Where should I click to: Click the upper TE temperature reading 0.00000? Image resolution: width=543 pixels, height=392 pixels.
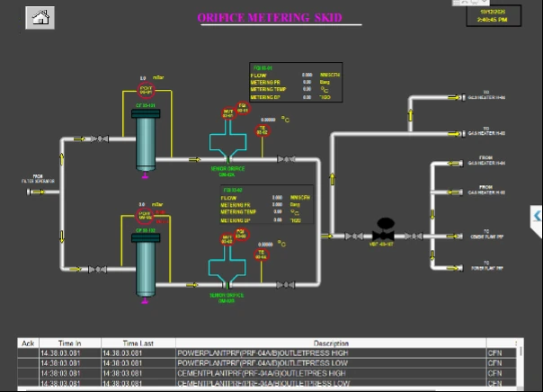(x=268, y=120)
